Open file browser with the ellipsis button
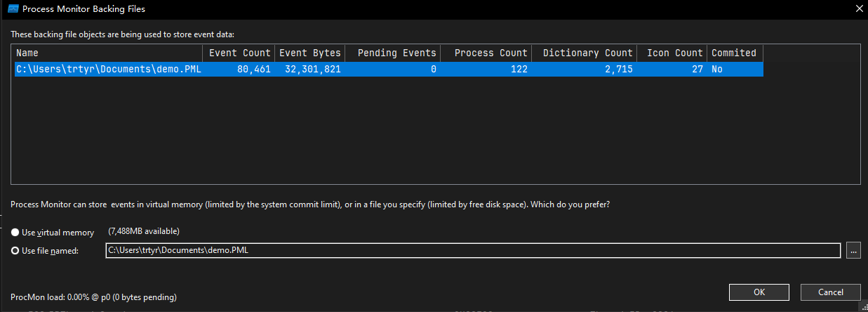 click(x=853, y=250)
